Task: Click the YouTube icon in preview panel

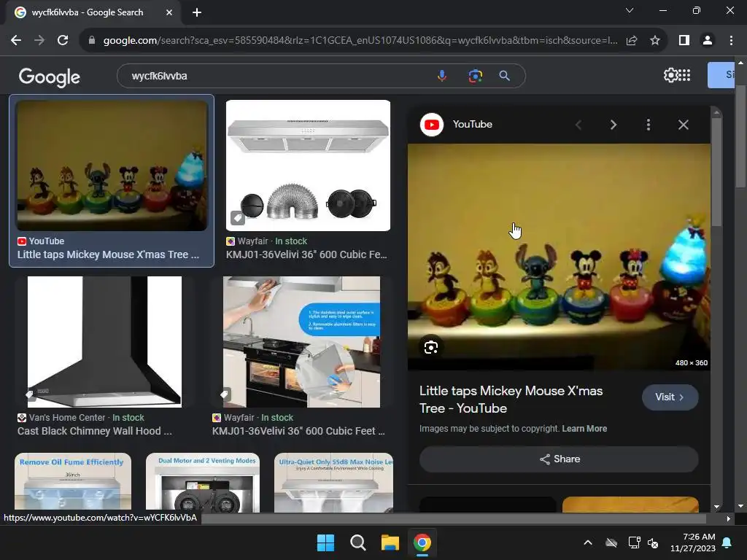Action: pos(432,125)
